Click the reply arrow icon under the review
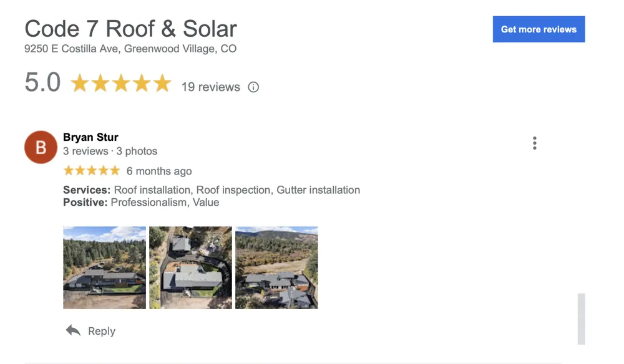624x364 pixels. [72, 330]
